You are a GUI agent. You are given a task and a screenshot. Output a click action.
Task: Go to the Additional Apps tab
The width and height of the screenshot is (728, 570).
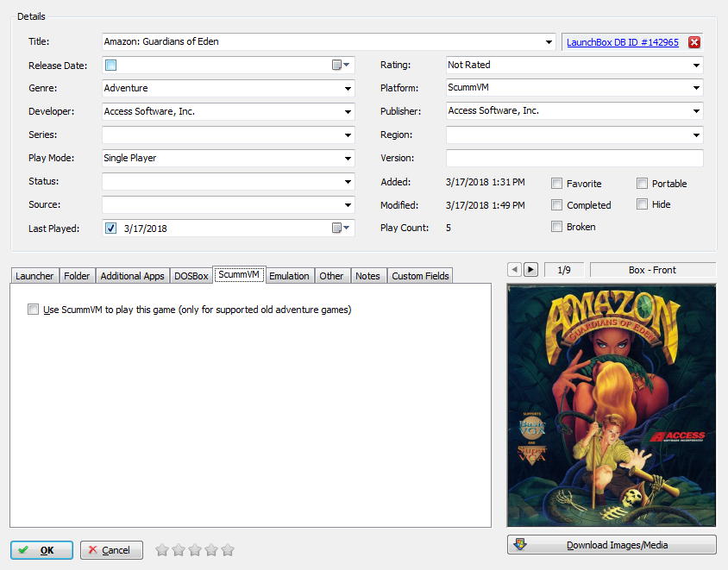[x=132, y=276]
